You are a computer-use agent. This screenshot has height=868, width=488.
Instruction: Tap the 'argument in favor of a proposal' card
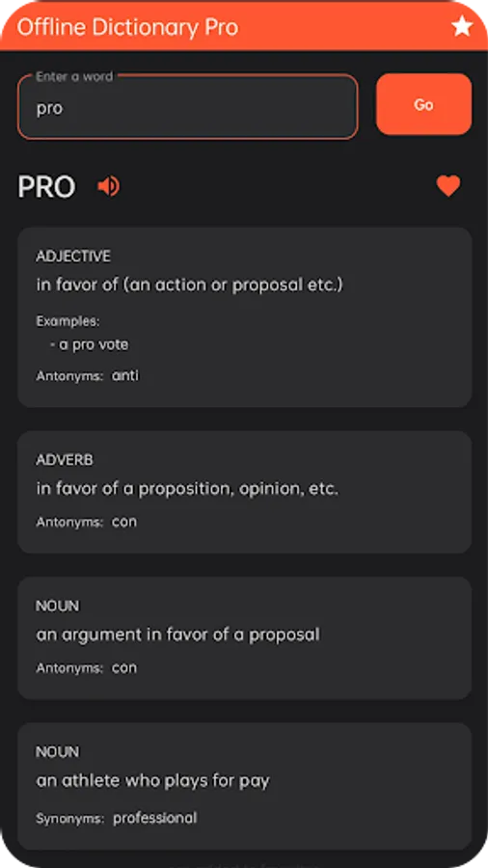click(x=245, y=638)
